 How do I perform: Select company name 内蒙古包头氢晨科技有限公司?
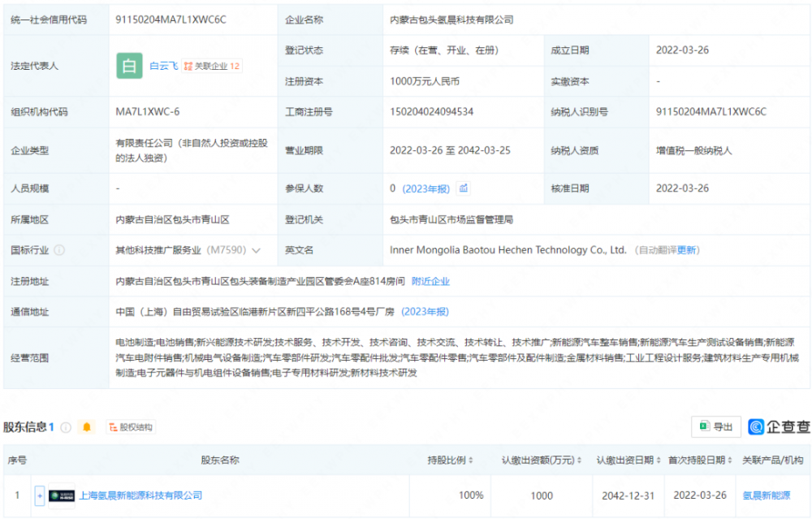click(x=451, y=19)
